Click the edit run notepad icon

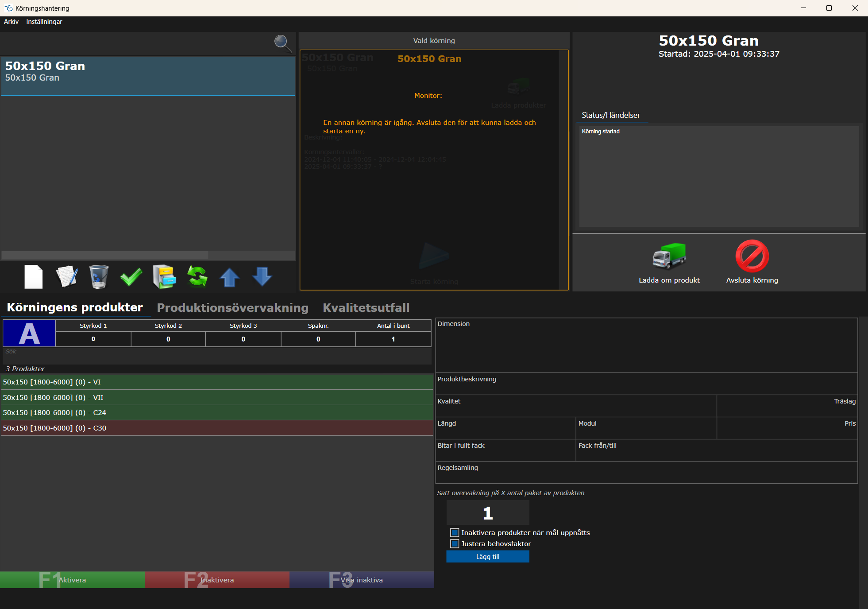click(67, 277)
